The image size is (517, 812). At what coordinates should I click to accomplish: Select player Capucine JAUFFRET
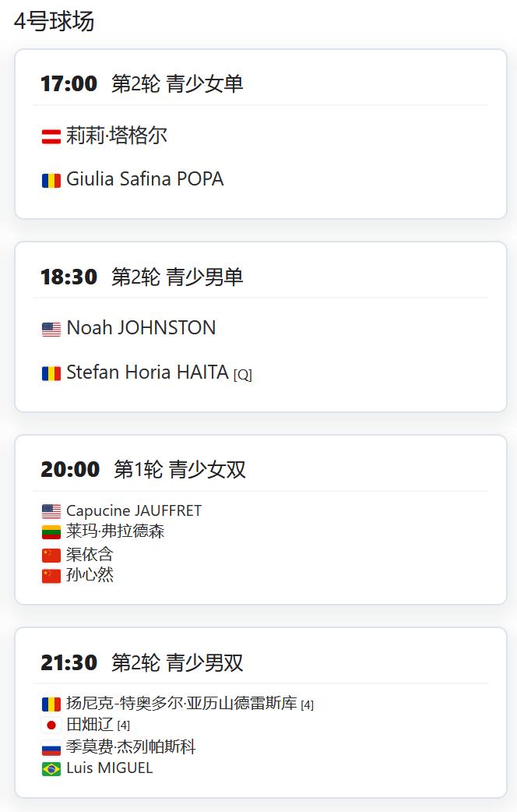point(133,511)
